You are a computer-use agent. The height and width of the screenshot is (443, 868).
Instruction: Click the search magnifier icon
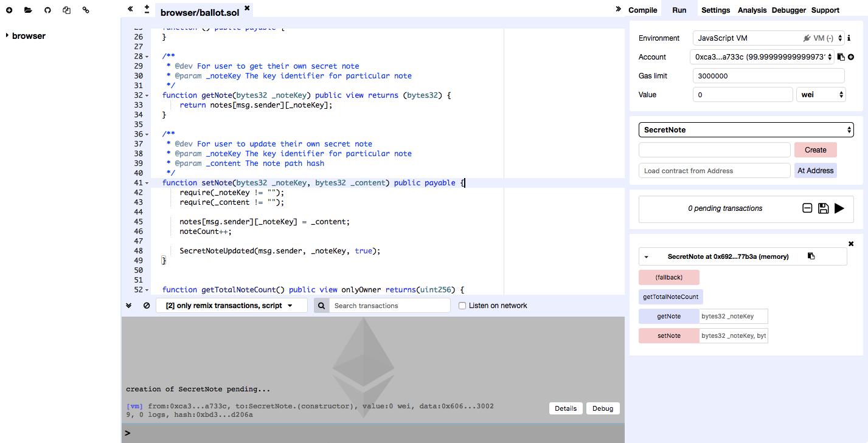(x=321, y=306)
